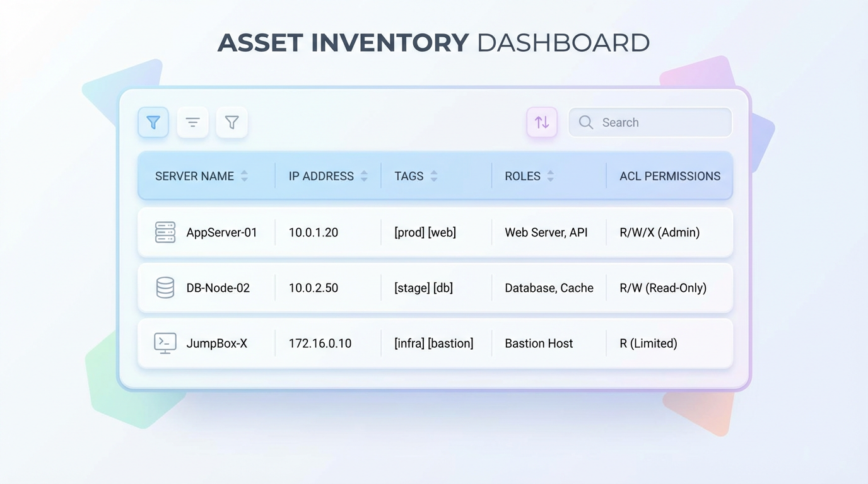This screenshot has height=484, width=868.
Task: Click the magnifier icon in search box
Action: tap(586, 122)
